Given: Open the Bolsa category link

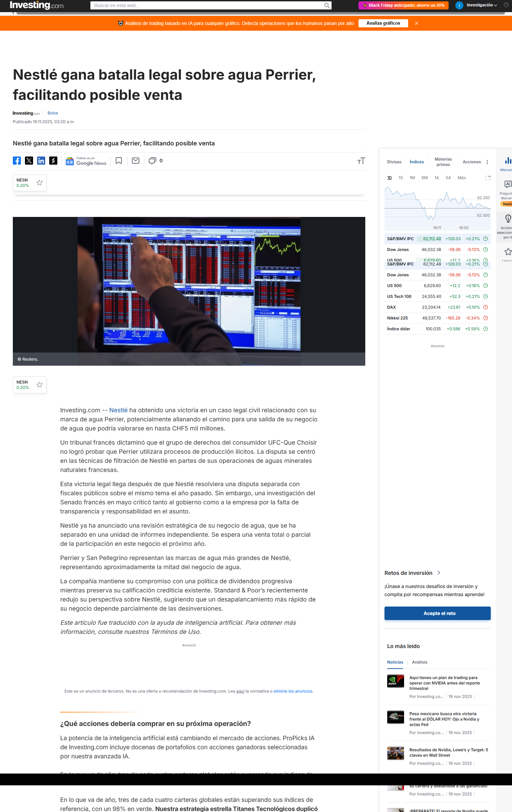Looking at the screenshot, I should [x=53, y=113].
